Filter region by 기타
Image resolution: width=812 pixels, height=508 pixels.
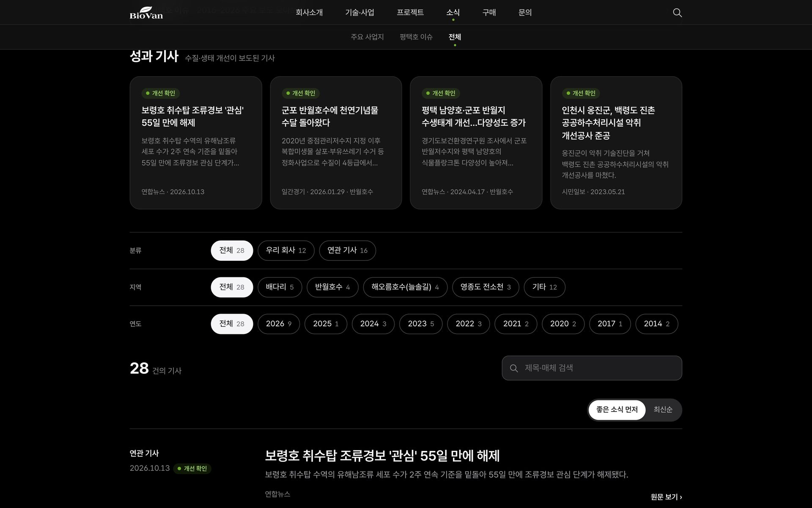[x=545, y=287]
